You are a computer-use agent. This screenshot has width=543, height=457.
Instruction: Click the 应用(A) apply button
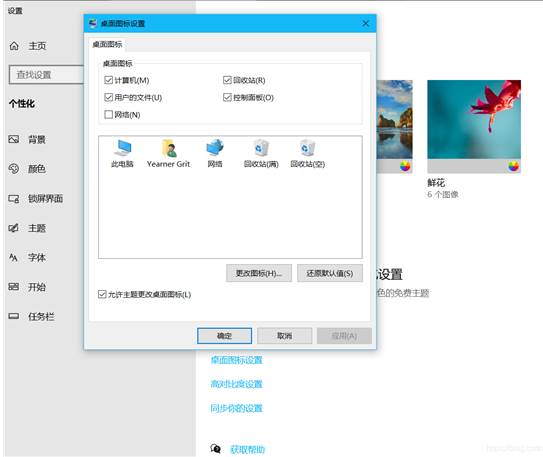[344, 336]
